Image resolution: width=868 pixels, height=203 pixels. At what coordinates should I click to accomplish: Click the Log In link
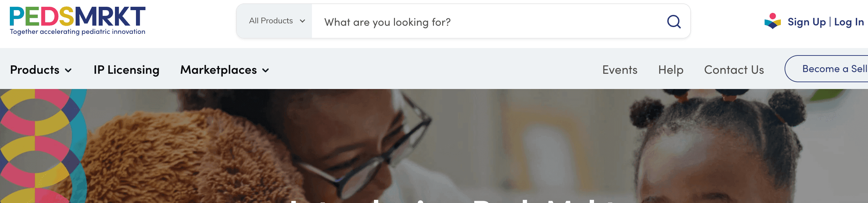point(849,22)
